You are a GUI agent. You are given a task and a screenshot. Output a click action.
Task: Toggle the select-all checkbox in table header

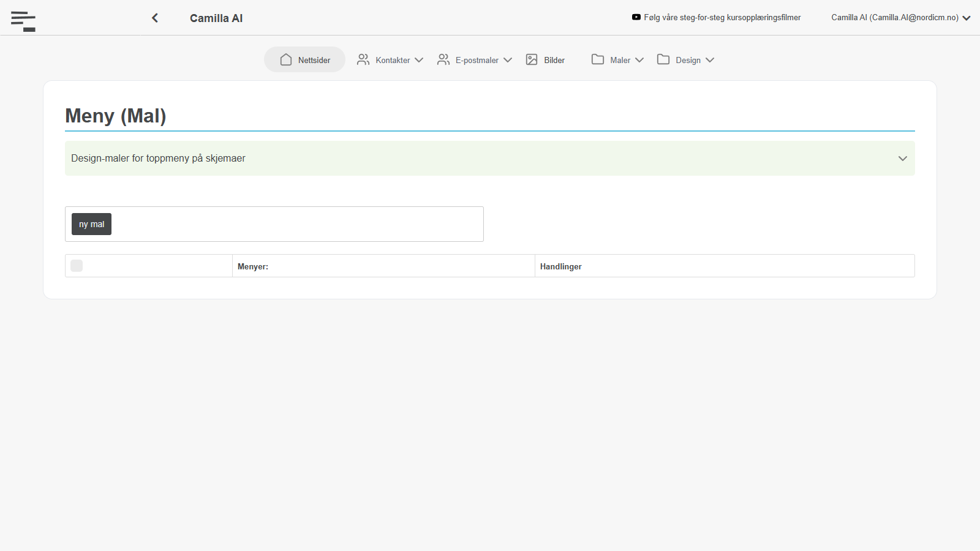coord(77,266)
